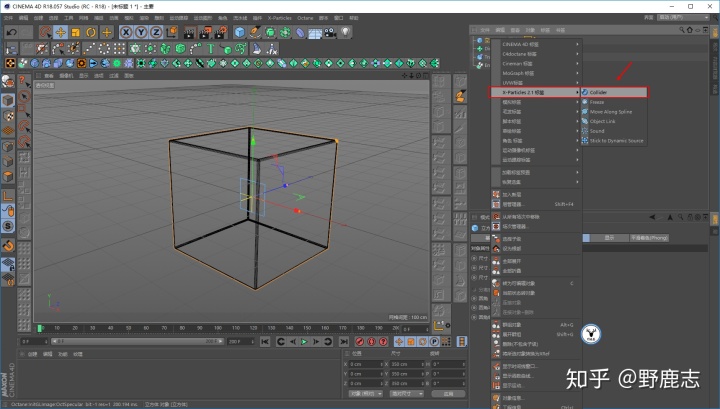The height and width of the screenshot is (409, 720).
Task: Toggle Record Active Objects button
Action: click(360, 342)
